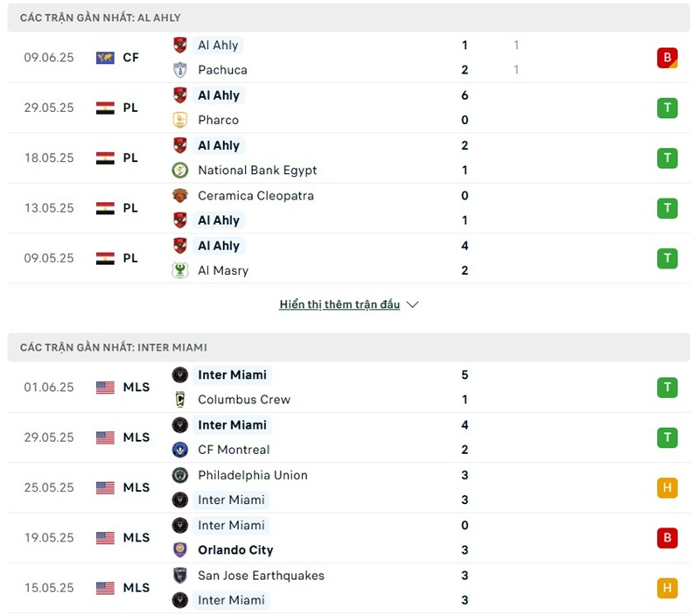The width and height of the screenshot is (700, 615).
Task: Expand more matches with the chevron arrow
Action: click(x=413, y=304)
